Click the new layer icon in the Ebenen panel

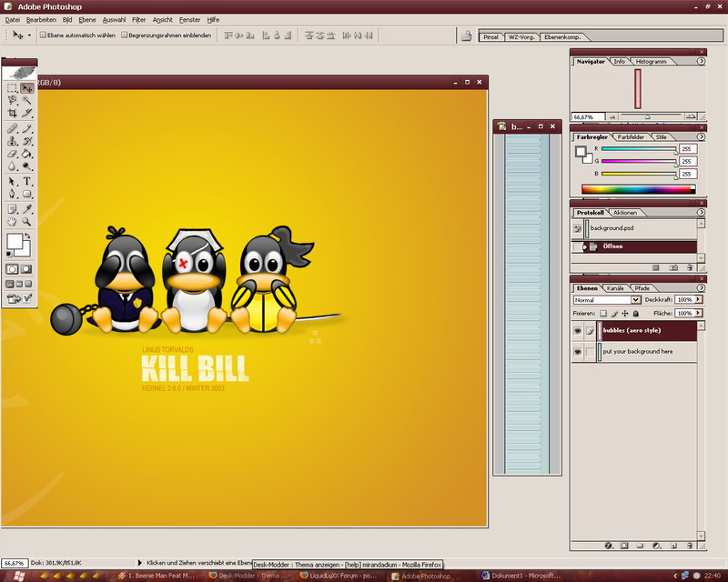tap(673, 546)
